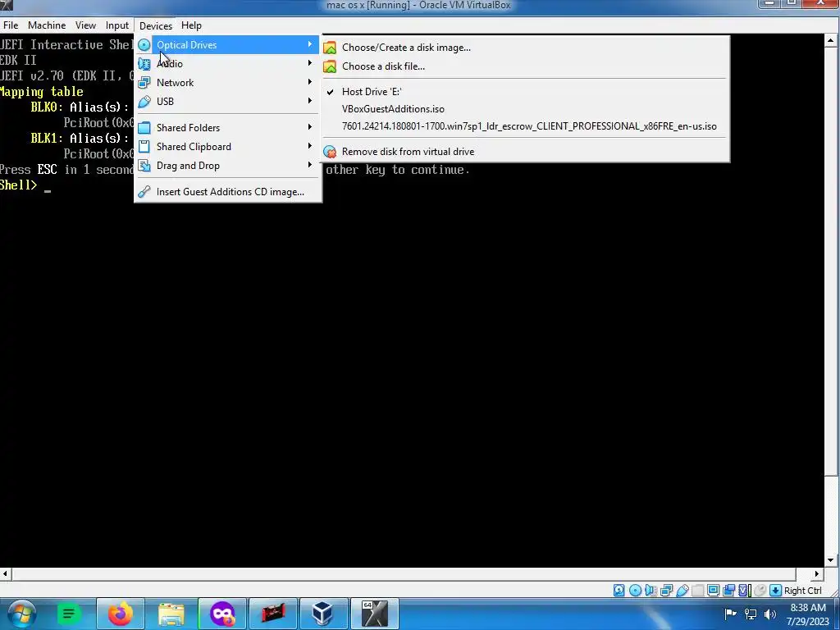This screenshot has height=630, width=840.
Task: Open Action Center flag in system tray
Action: (729, 614)
